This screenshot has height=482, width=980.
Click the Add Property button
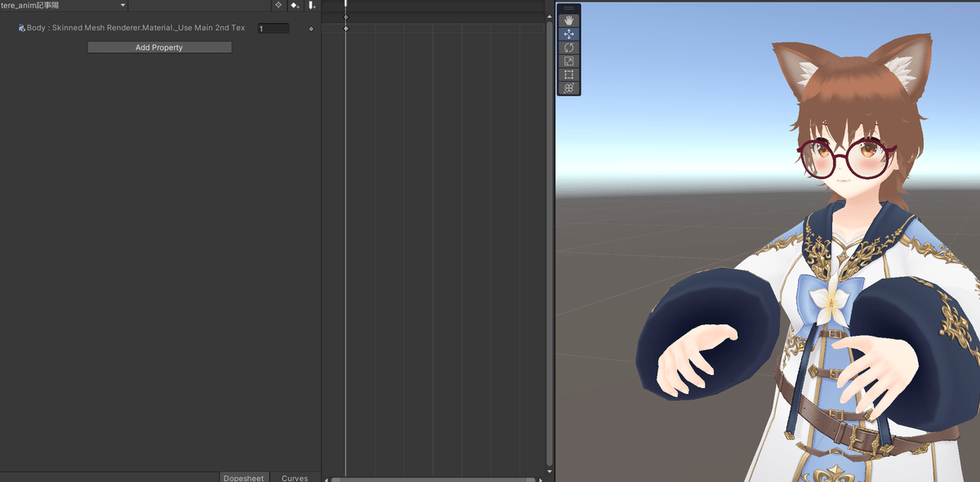click(159, 47)
